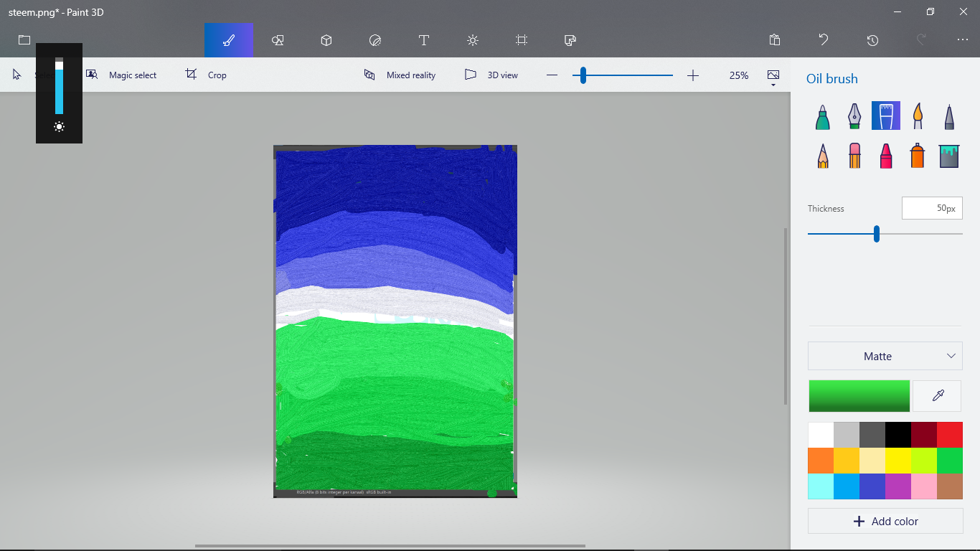Open the 3D shapes tab
The width and height of the screenshot is (980, 551).
click(x=326, y=40)
